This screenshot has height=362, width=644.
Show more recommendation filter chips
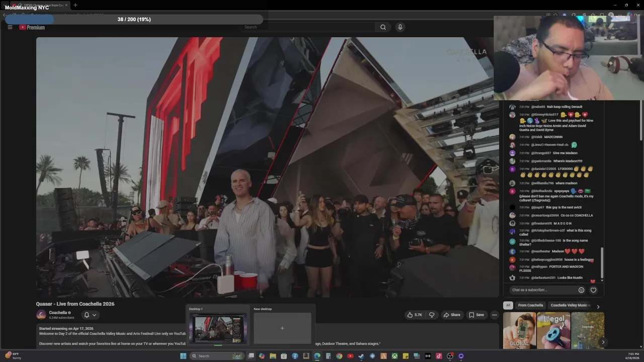[x=598, y=306]
